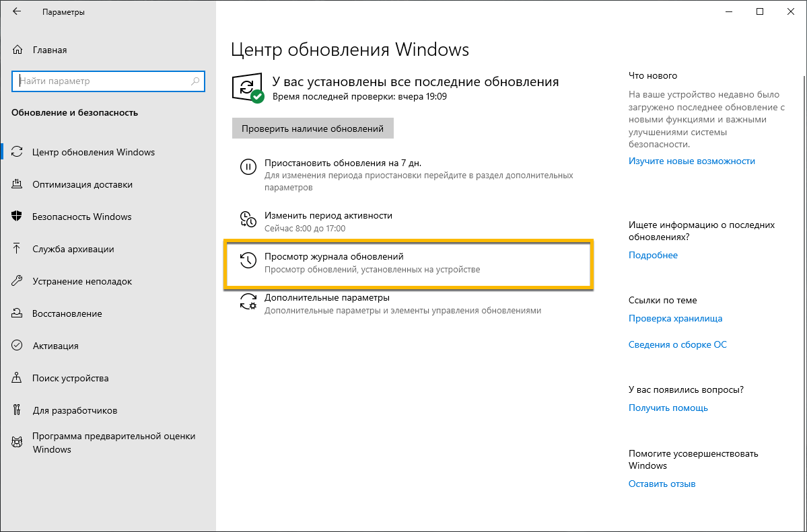Click the Backup service arrow icon

point(17,249)
